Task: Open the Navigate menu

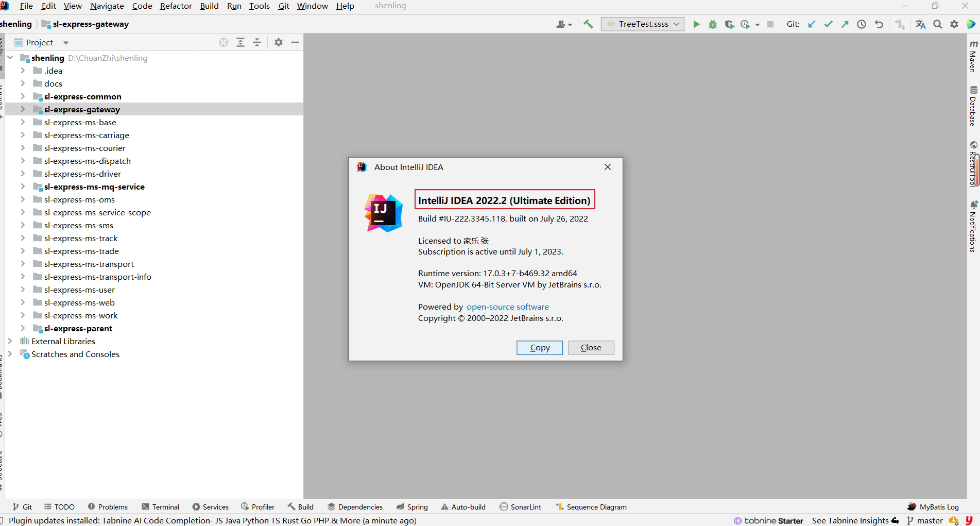Action: [x=107, y=6]
